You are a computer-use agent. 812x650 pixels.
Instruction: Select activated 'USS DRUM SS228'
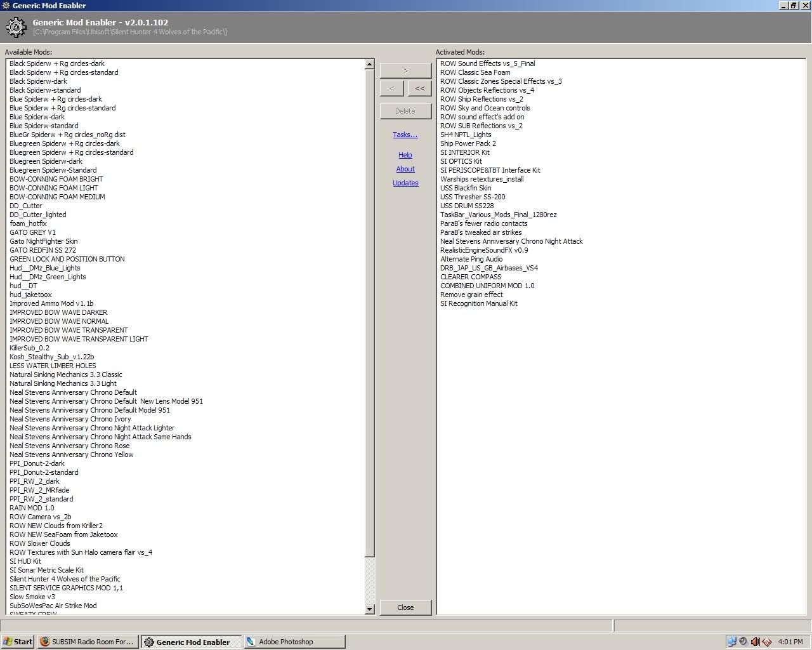click(x=467, y=206)
